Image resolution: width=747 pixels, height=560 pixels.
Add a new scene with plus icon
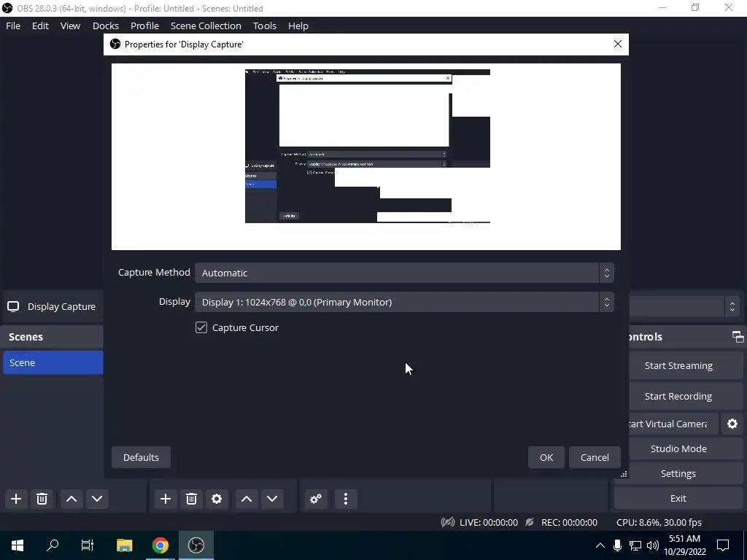(x=16, y=499)
